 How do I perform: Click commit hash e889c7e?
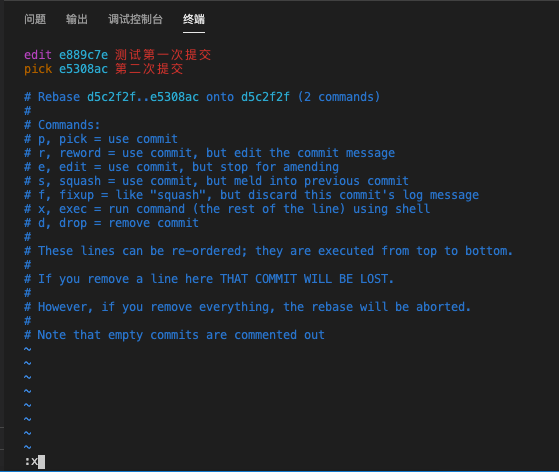[x=83, y=55]
